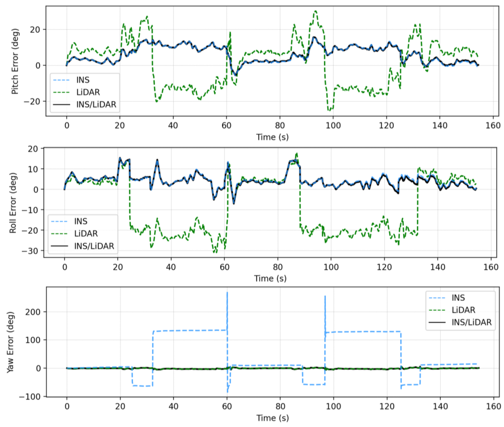
Task: Click the 200 tick label on yaw axis
Action: [33, 312]
